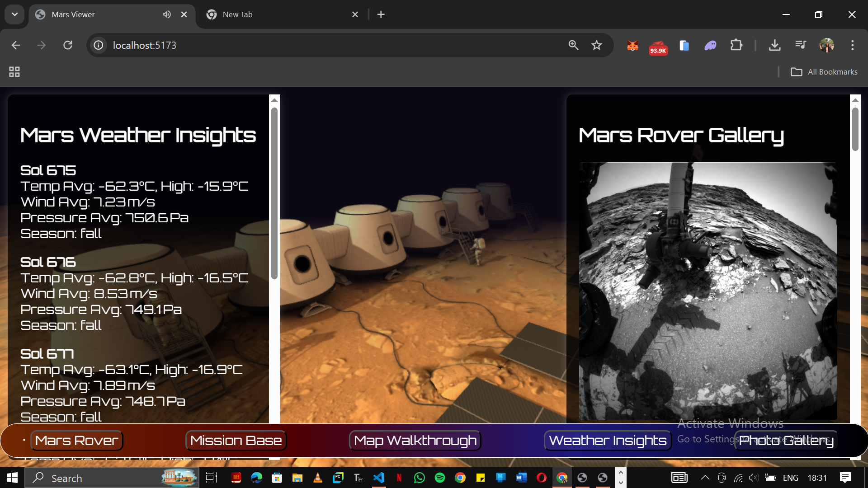
Task: Click the zoom magnifier in address bar
Action: [x=573, y=45]
